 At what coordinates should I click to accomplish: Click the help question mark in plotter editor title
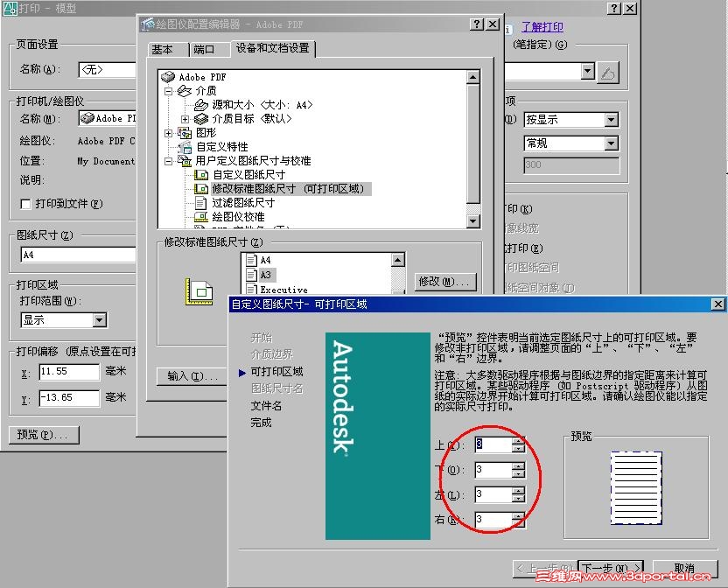(477, 24)
